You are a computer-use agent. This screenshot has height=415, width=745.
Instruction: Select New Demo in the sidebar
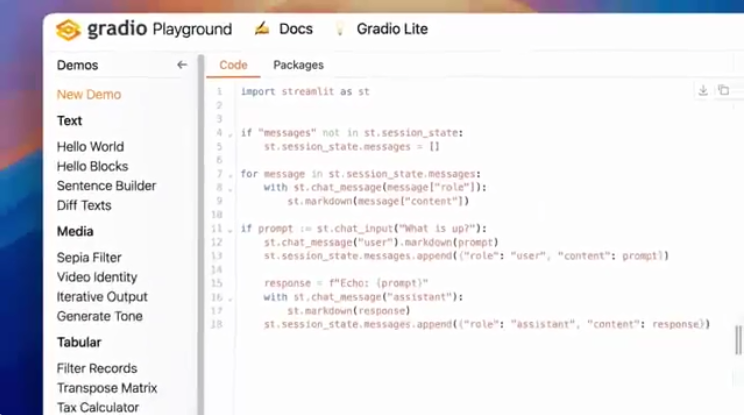click(89, 95)
